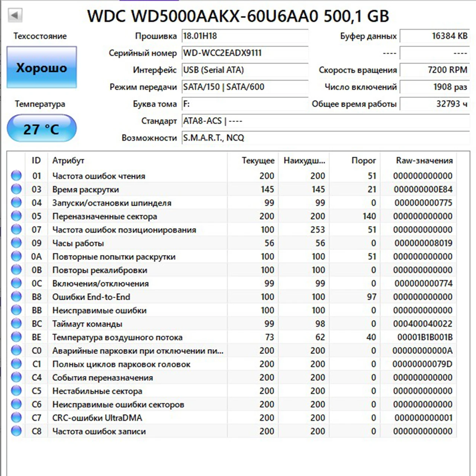The width and height of the screenshot is (476, 476).
Task: Click the status icon for Ошибки End-to-End
Action: coord(16,297)
